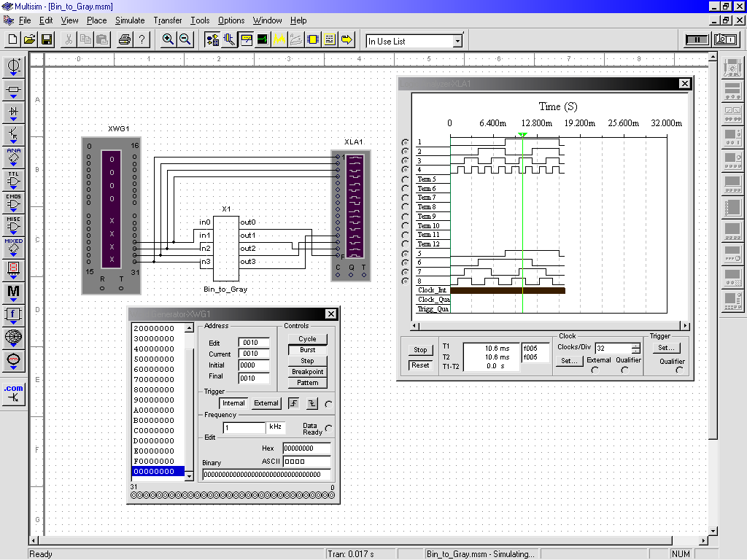Click the Print toolbar icon

coord(125,39)
